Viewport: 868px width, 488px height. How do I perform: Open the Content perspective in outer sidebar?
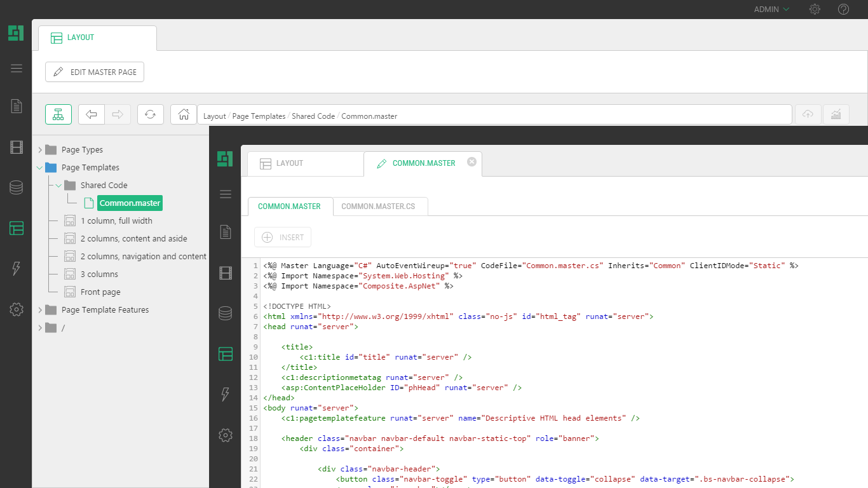coord(17,106)
